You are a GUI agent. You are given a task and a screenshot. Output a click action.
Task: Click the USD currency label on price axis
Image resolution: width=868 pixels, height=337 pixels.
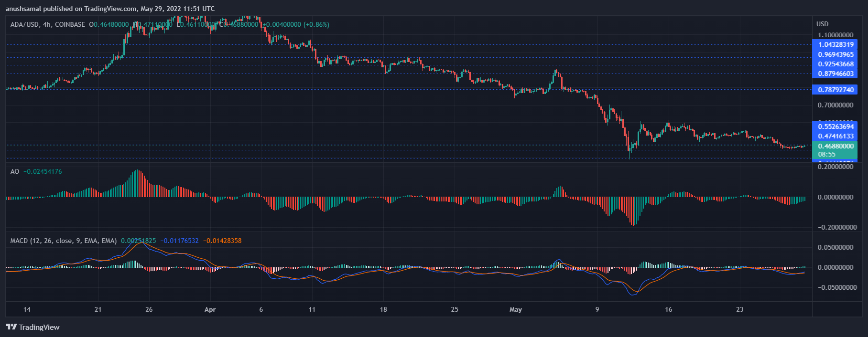click(822, 24)
